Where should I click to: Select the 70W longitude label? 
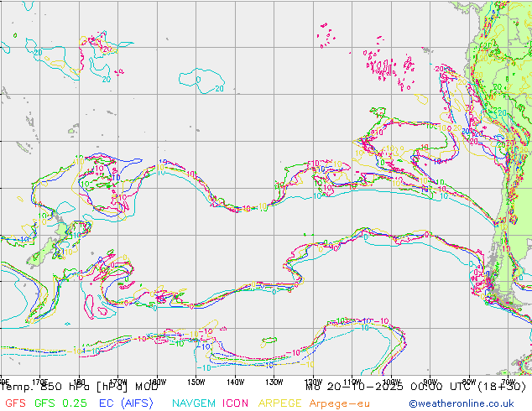pyautogui.click(x=508, y=381)
